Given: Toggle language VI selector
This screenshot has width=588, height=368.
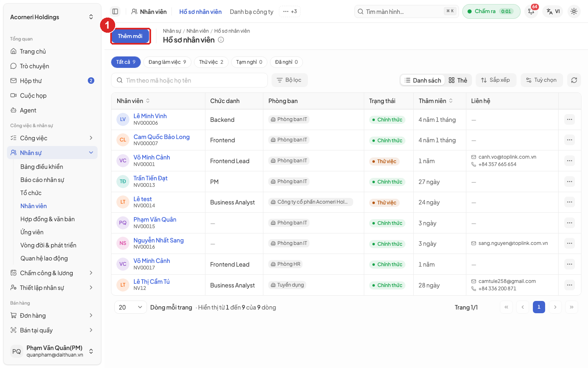Looking at the screenshot, I should point(553,11).
